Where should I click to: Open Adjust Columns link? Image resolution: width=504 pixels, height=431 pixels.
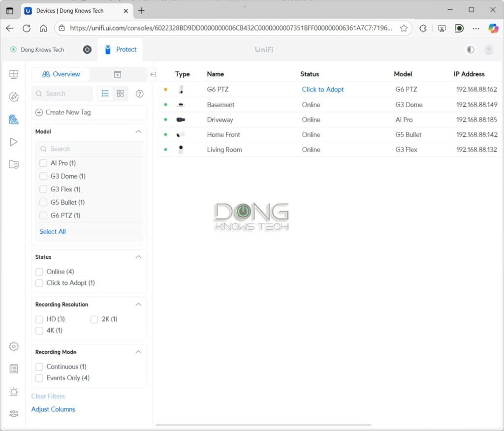click(x=53, y=409)
